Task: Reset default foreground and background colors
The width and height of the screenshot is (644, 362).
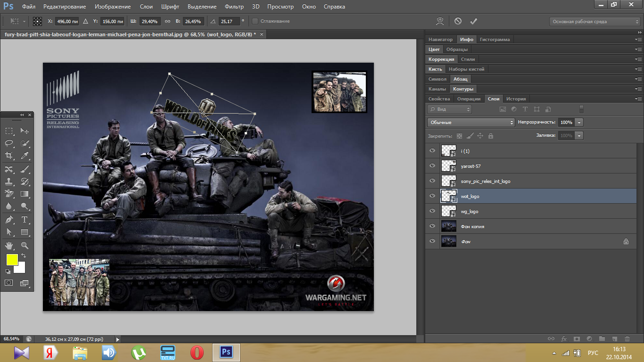Action: coord(8,271)
